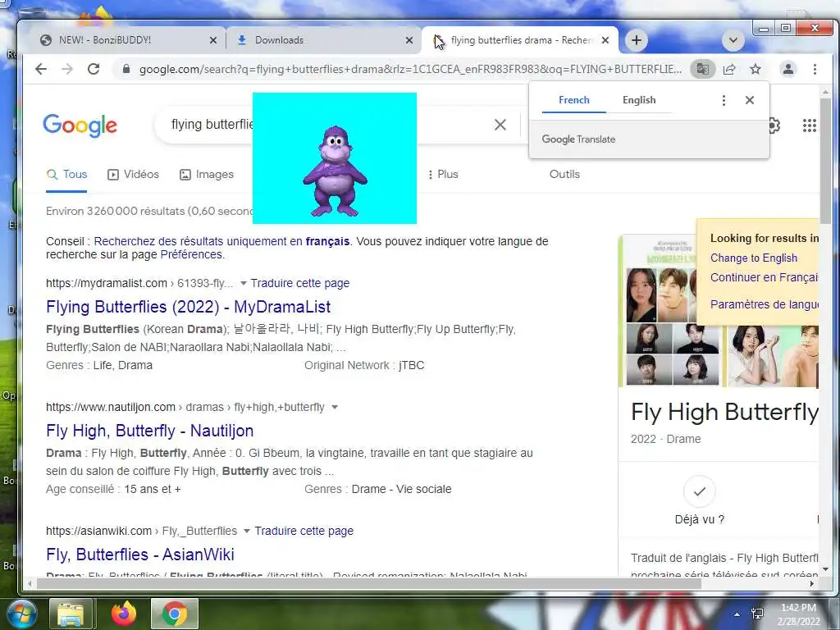Image resolution: width=840 pixels, height=630 pixels.
Task: Expand mydramalist result dropdown arrow
Action: [x=243, y=283]
